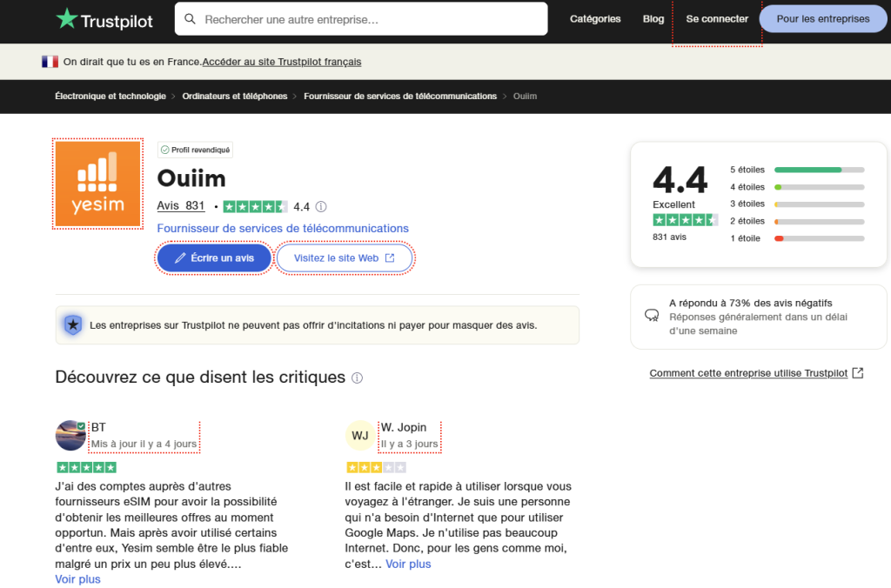The width and height of the screenshot is (891, 588).
Task: Expand BT's review with Voir plus
Action: click(77, 579)
